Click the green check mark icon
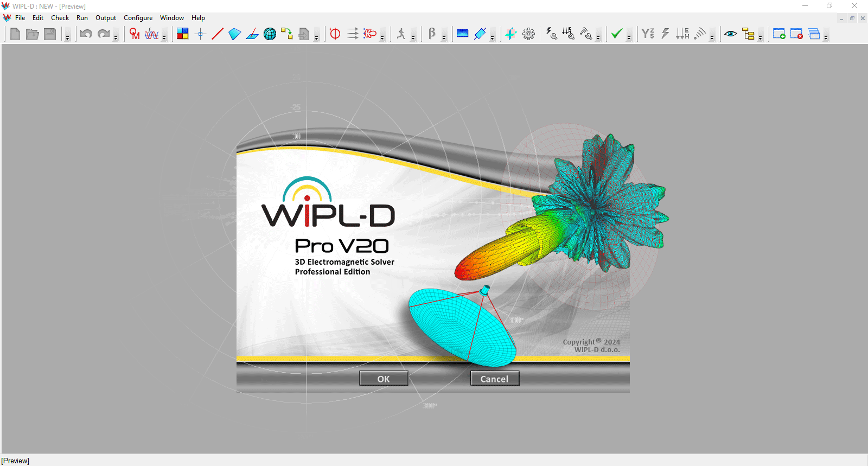The height and width of the screenshot is (466, 868). 617,34
